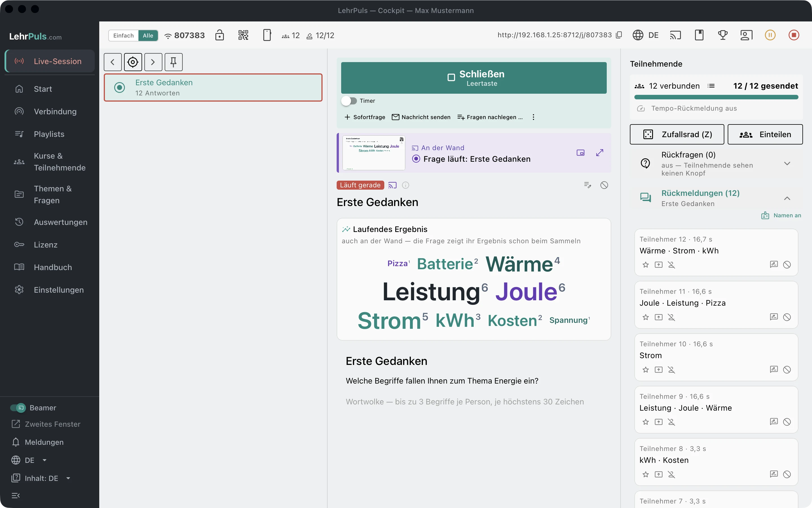Click the Einteilen button
The image size is (812, 508).
click(765, 134)
